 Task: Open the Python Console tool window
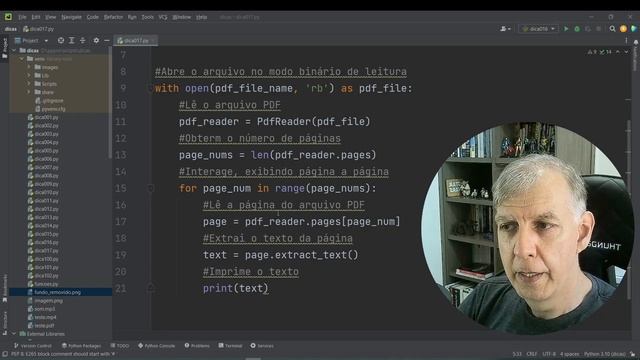click(156, 346)
